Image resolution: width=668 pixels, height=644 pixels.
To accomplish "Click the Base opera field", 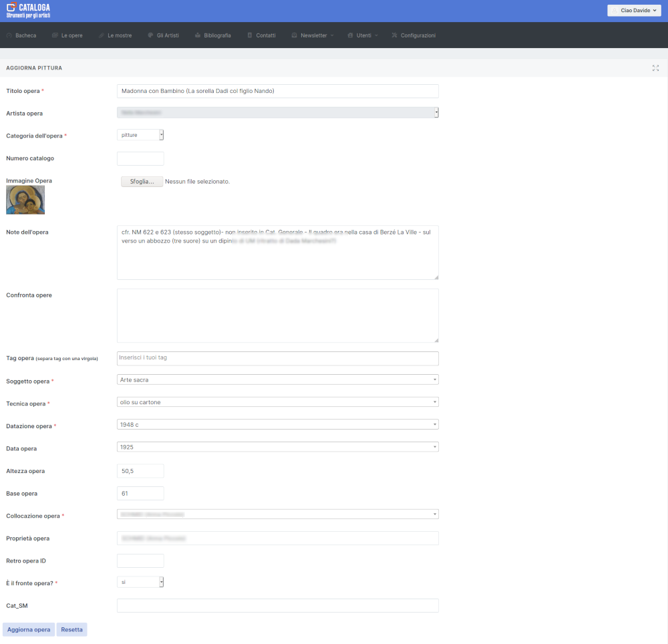I will pyautogui.click(x=140, y=494).
